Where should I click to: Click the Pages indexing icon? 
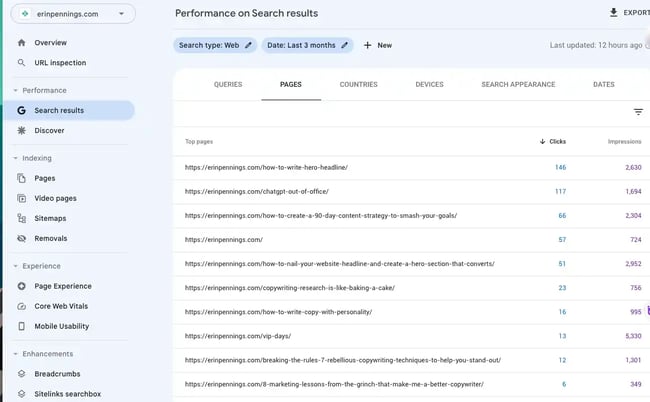[22, 178]
